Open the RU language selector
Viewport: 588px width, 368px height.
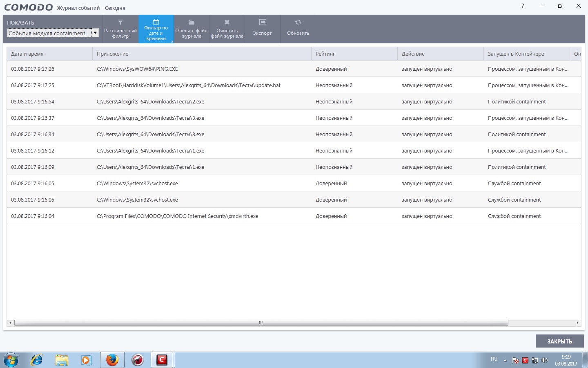[x=494, y=359]
